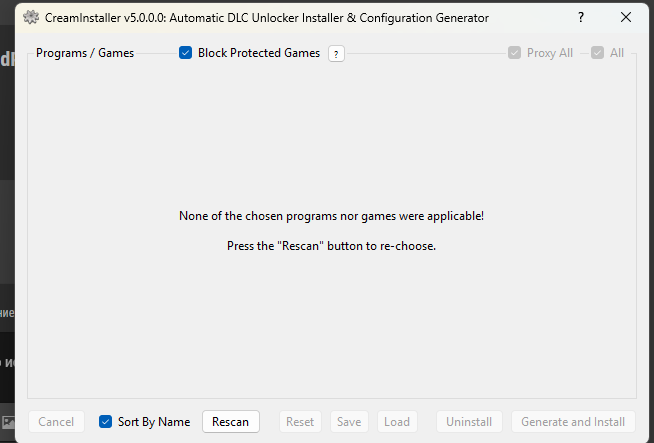Viewport: 654px width, 443px height.
Task: Close the CreamInstaller window
Action: click(x=626, y=17)
